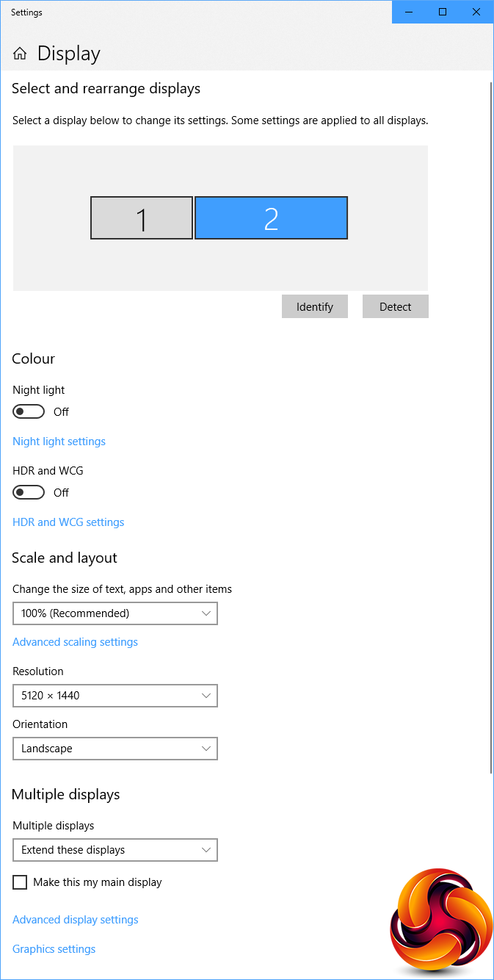Viewport: 494px width, 980px height.
Task: Click the Detect button
Action: pos(396,307)
